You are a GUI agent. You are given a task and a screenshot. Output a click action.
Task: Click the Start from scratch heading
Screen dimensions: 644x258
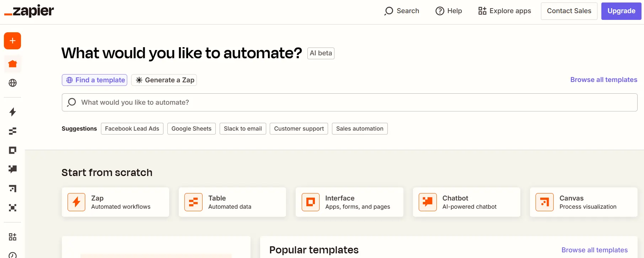pyautogui.click(x=107, y=172)
